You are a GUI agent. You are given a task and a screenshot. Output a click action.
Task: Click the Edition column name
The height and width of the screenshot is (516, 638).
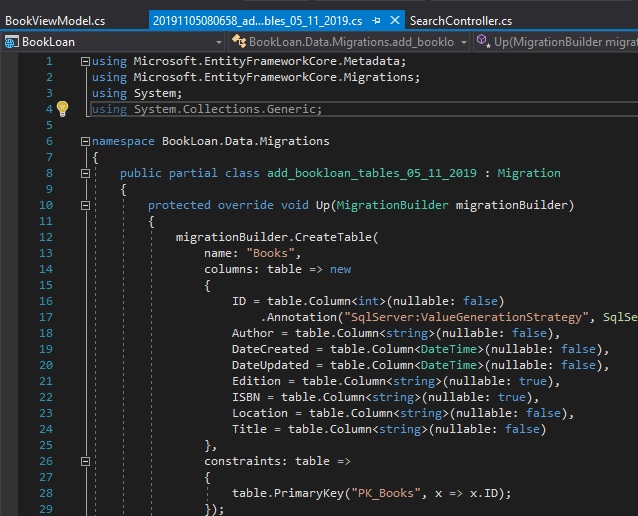pyautogui.click(x=256, y=381)
